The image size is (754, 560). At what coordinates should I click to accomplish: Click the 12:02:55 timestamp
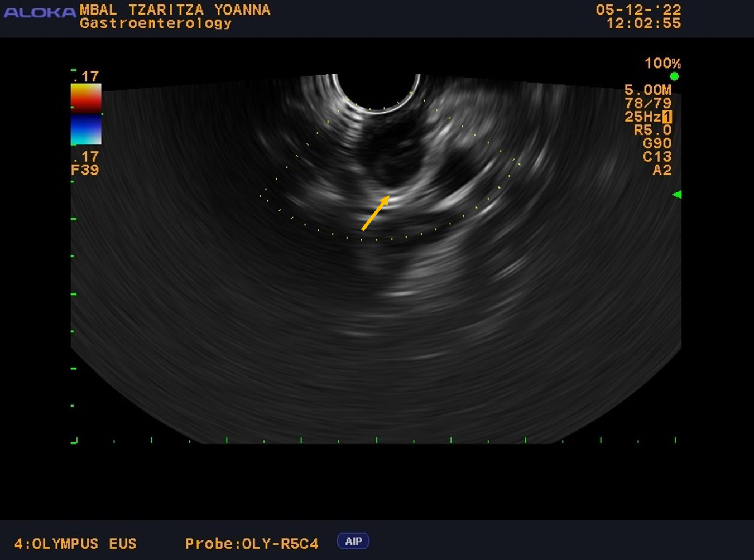643,23
